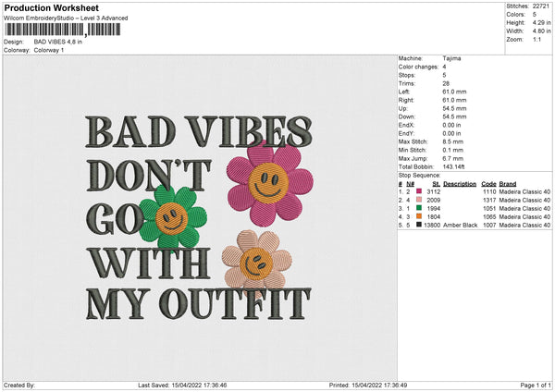Click 'Wilcom EmbroideryStudio – Level 3 Advanced' text
The width and height of the screenshot is (555, 392).
(66, 18)
